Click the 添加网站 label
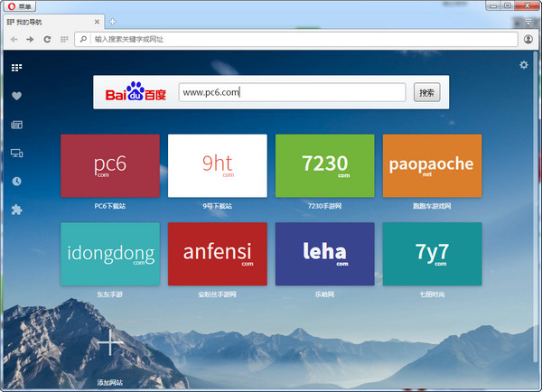The image size is (542, 392). tap(110, 382)
